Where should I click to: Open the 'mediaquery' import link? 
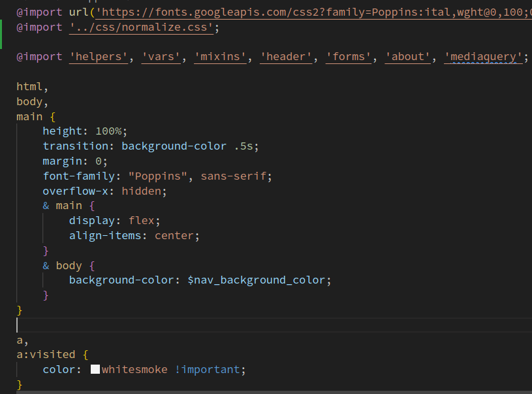click(x=484, y=57)
